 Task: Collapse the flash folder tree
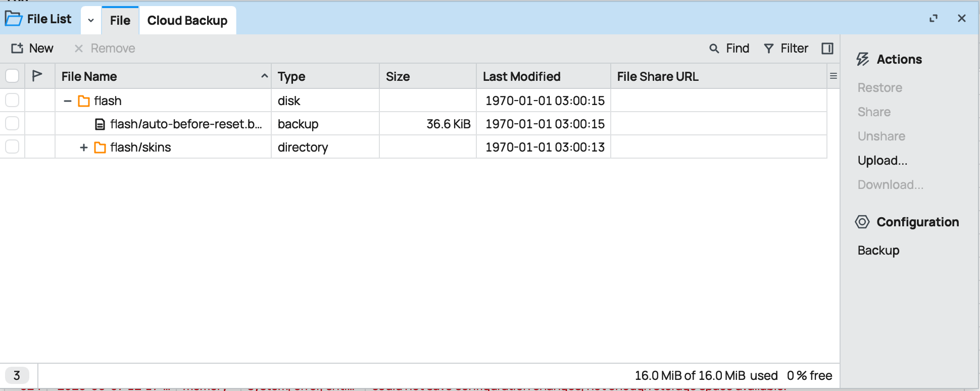point(67,101)
